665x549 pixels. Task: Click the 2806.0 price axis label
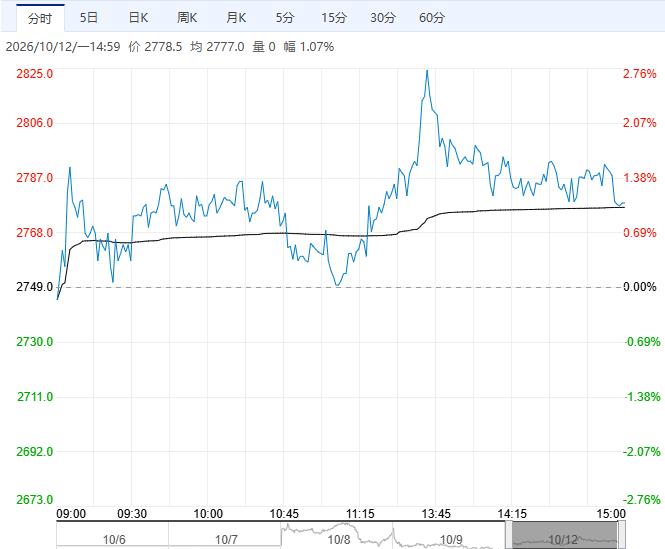click(x=35, y=123)
